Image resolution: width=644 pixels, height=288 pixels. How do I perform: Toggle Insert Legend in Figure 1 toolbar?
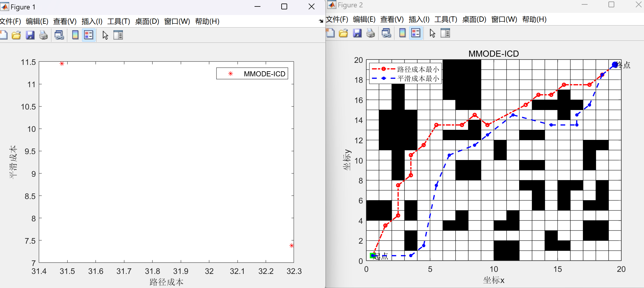[x=88, y=35]
